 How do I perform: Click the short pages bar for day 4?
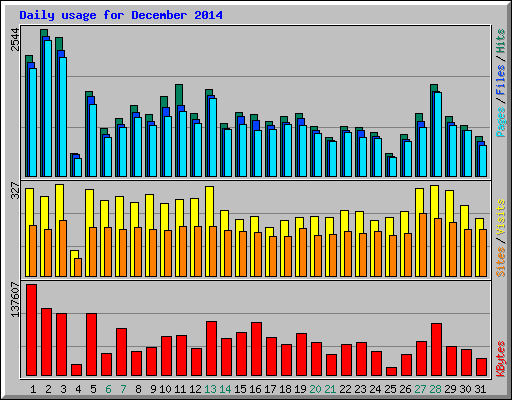tap(78, 167)
